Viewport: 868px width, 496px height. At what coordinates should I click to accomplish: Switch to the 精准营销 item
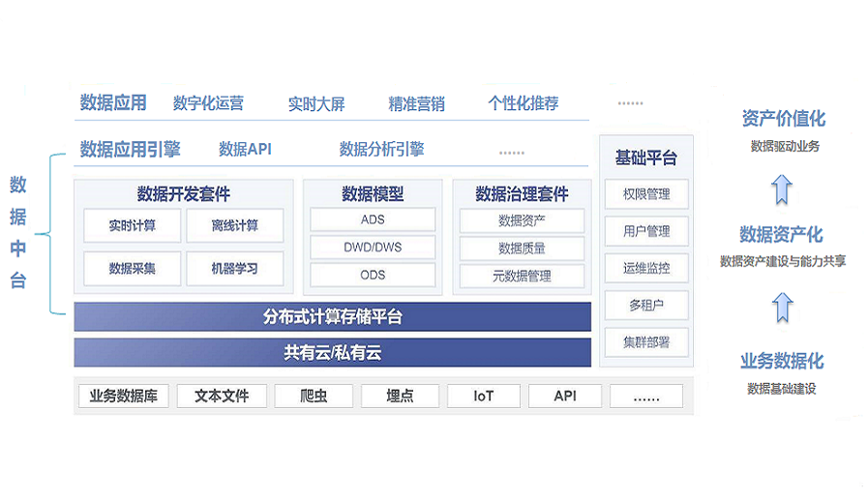(416, 103)
